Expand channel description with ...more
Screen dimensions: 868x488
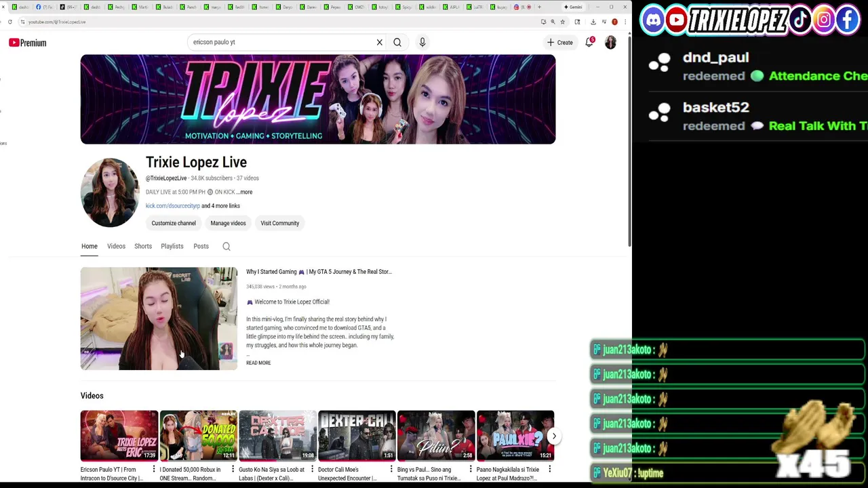(x=245, y=192)
